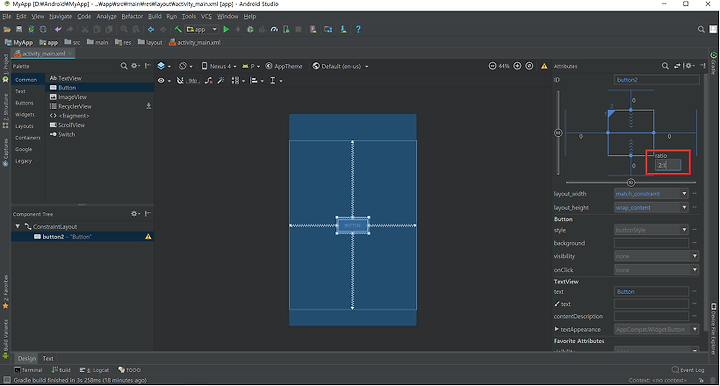Click the Save All toolbar icon
The width and height of the screenshot is (720, 386).
click(x=19, y=29)
